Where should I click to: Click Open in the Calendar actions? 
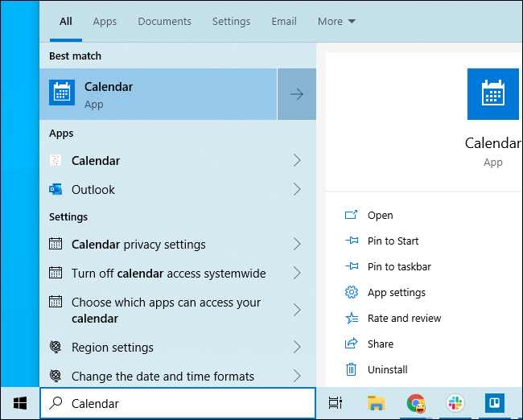coord(380,215)
